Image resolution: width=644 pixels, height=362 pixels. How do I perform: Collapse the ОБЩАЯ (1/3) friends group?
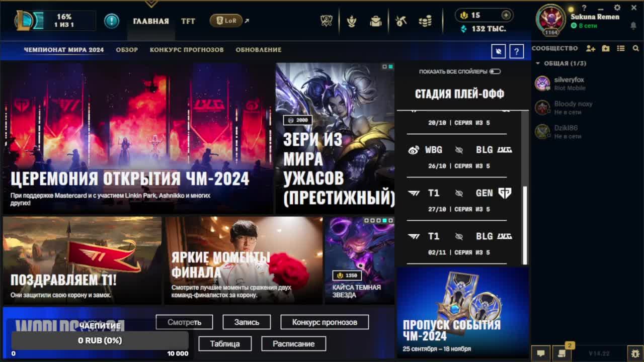(538, 63)
